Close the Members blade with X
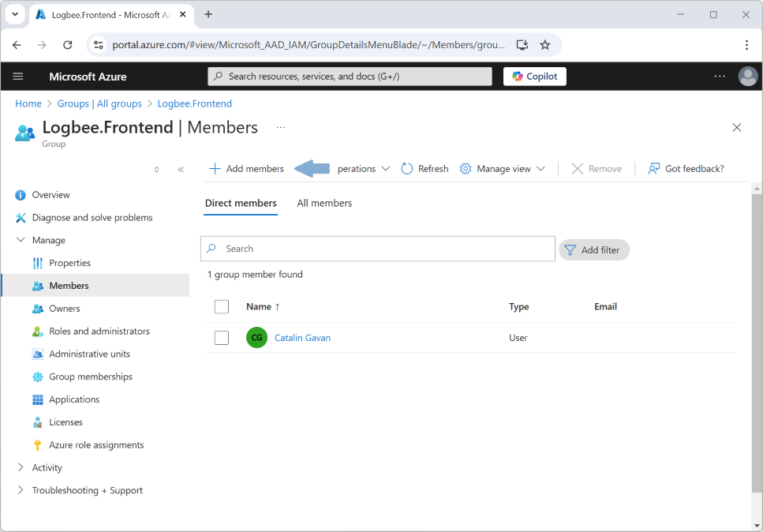 (x=736, y=128)
